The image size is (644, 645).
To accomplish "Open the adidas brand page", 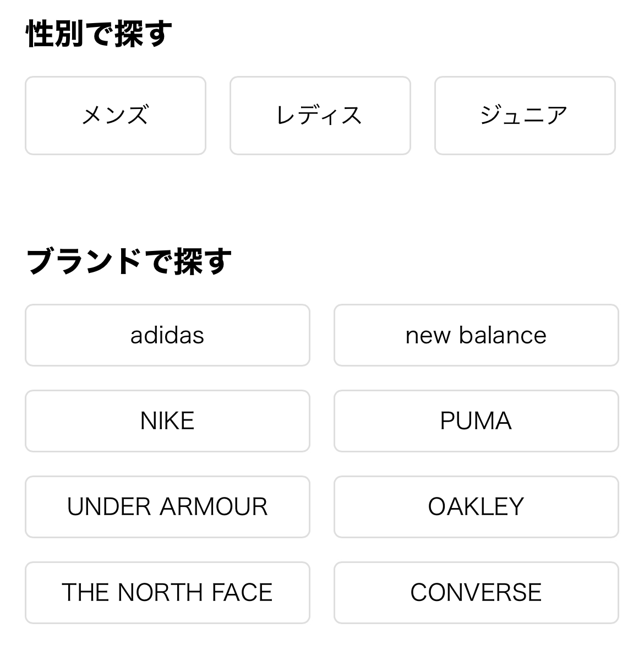I will 167,335.
